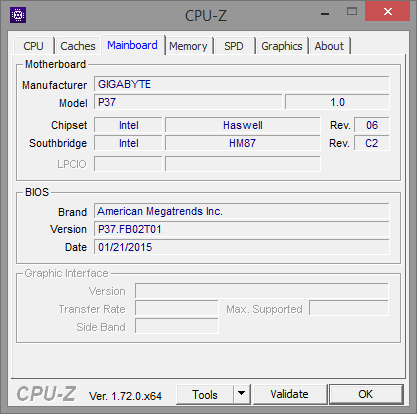417x414 pixels.
Task: Open the About tab
Action: coord(329,46)
